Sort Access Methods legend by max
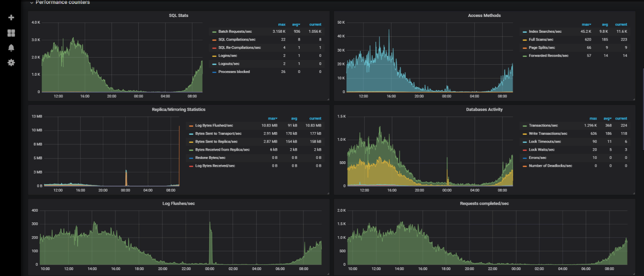The image size is (644, 276). 586,24
